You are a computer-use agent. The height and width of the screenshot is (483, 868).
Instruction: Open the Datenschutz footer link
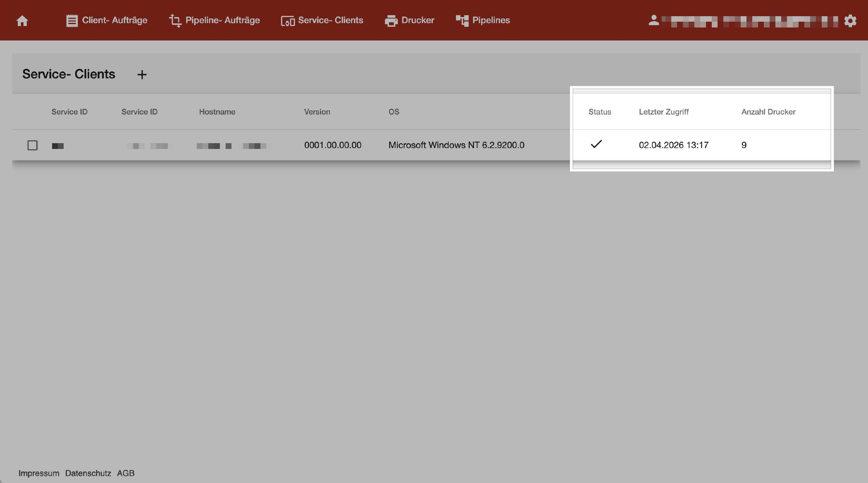pyautogui.click(x=88, y=473)
